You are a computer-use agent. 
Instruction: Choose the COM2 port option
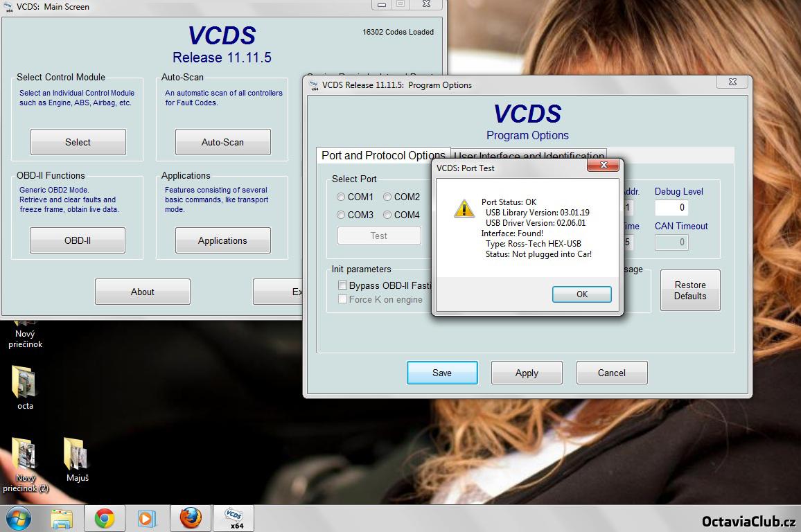click(x=387, y=197)
